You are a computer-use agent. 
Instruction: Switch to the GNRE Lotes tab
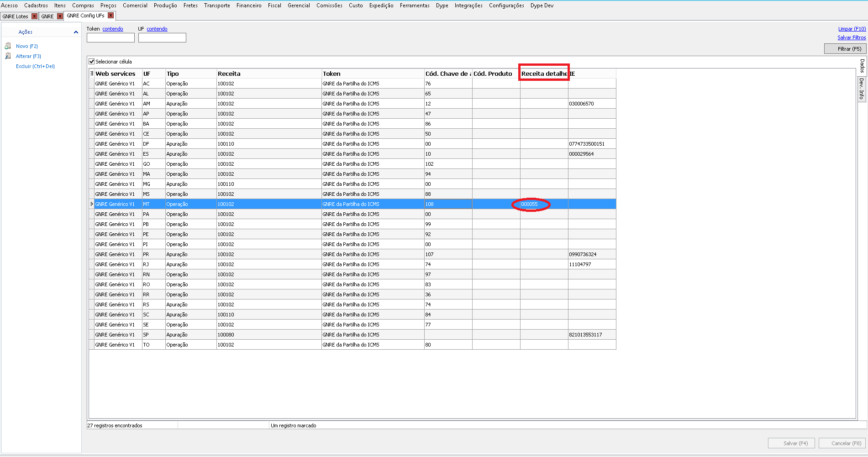tap(16, 16)
